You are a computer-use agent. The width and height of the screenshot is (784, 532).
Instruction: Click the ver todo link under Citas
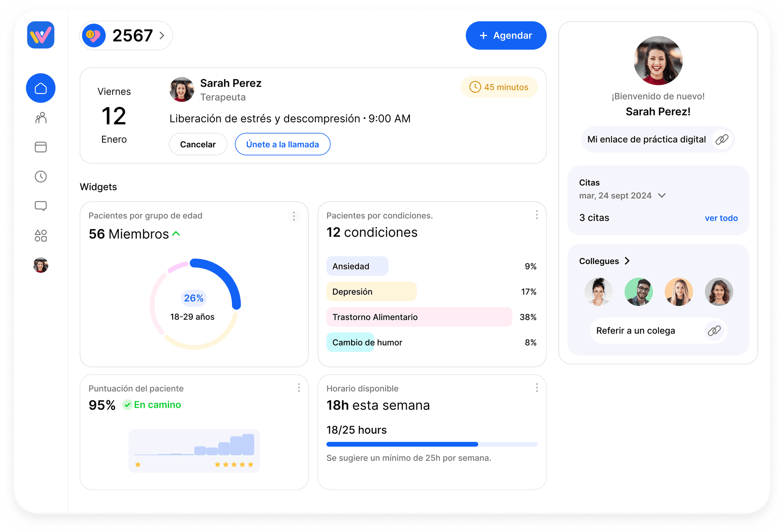[721, 218]
